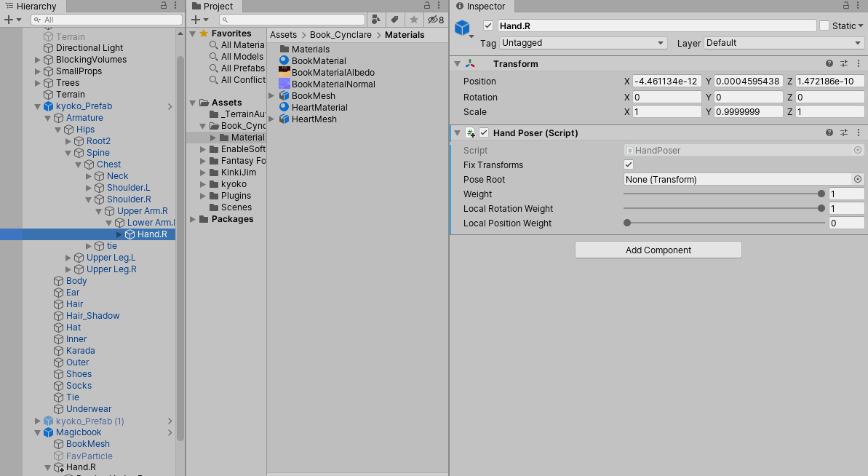This screenshot has width=868, height=476.
Task: Adjust Local Rotation Weight slider
Action: point(724,208)
